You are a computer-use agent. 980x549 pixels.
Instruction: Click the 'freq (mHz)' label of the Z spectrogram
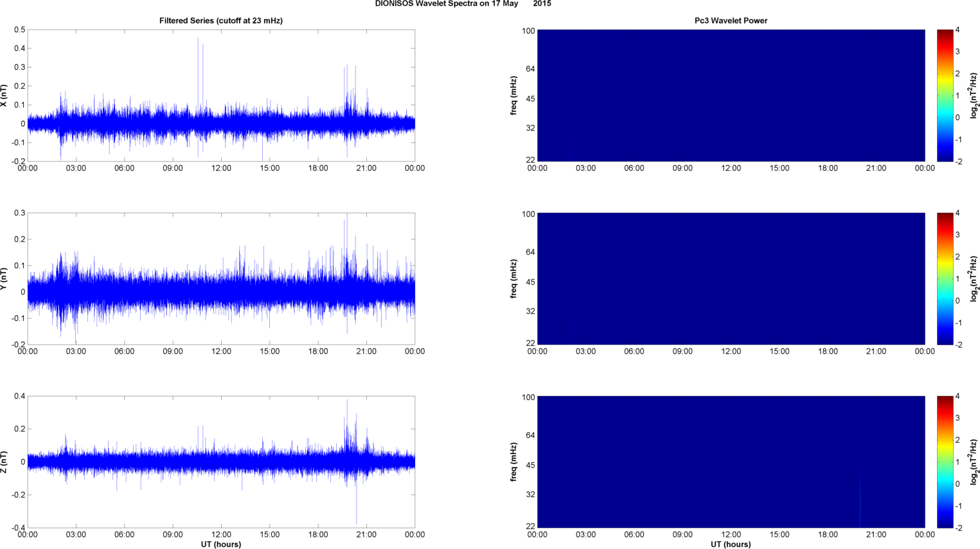[x=514, y=462]
